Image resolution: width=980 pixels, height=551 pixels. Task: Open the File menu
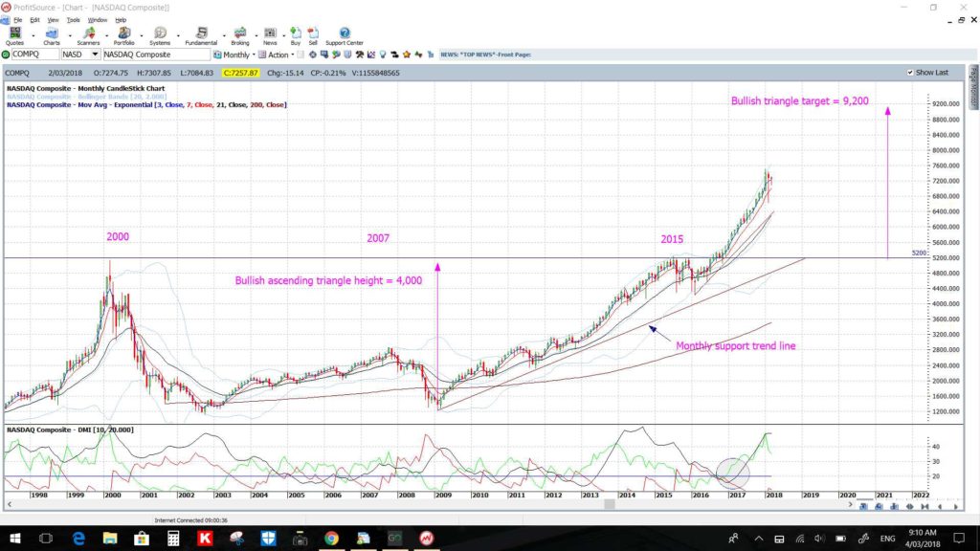click(x=17, y=20)
